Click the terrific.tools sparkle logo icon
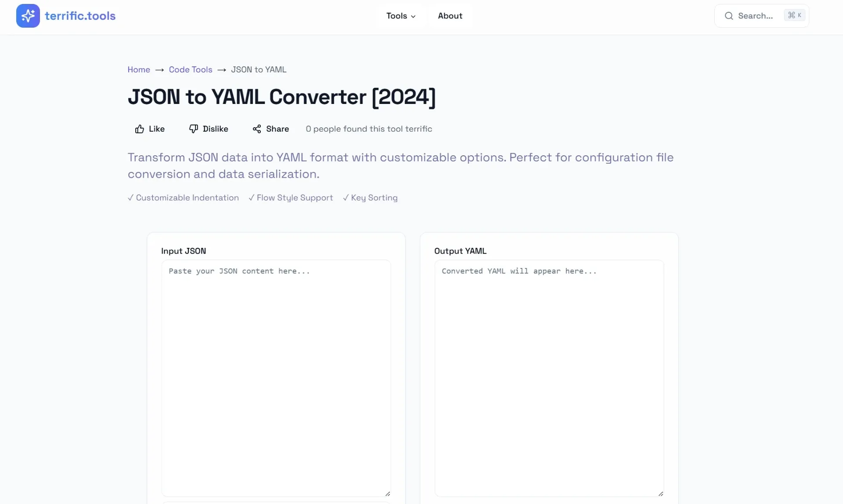The image size is (843, 504). pos(28,16)
